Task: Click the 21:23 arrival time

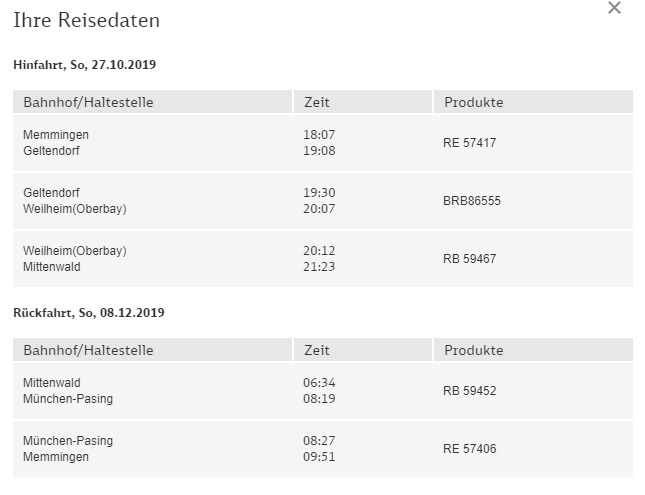Action: 317,267
